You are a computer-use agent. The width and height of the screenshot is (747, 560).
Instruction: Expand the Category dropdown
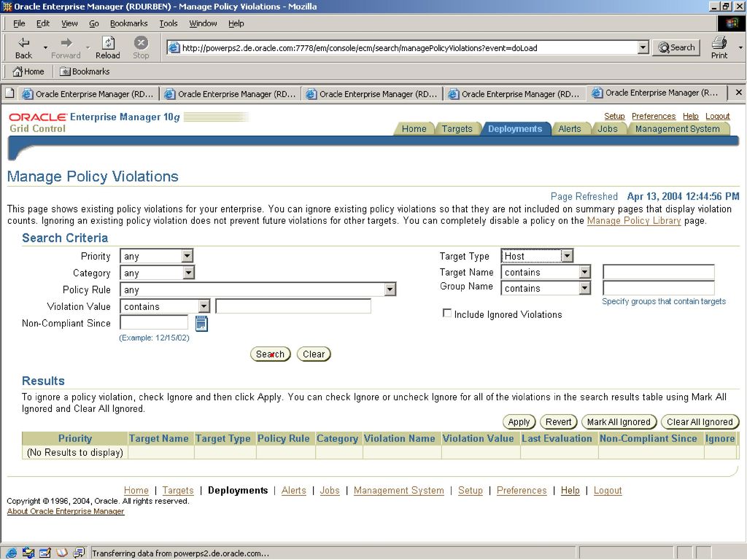pyautogui.click(x=189, y=273)
